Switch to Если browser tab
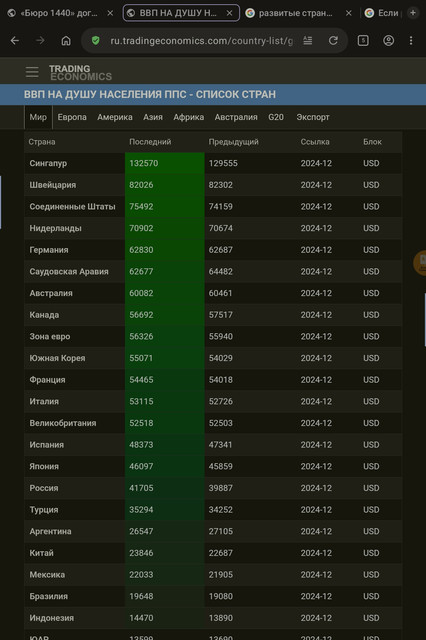426x640 pixels. 383,13
